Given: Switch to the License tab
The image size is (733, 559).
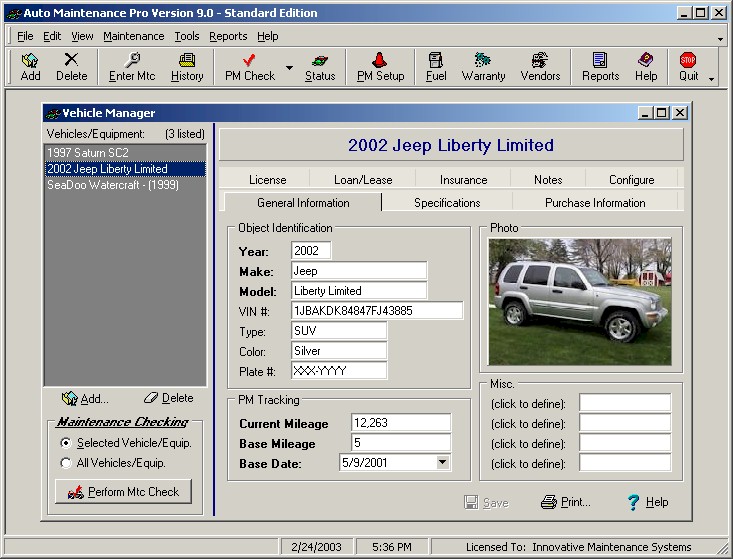Looking at the screenshot, I should pos(267,179).
